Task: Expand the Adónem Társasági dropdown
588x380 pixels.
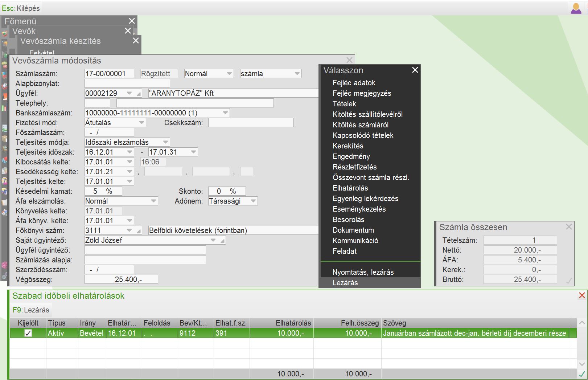Action: pyautogui.click(x=253, y=201)
